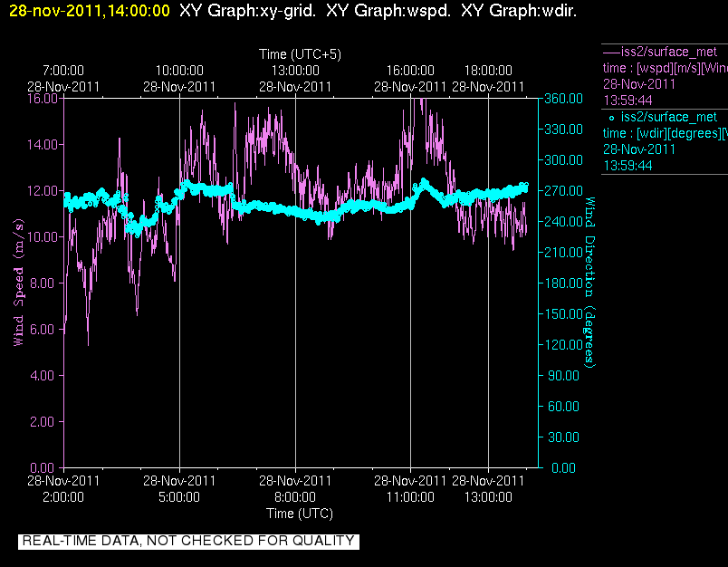Image resolution: width=728 pixels, height=567 pixels.
Task: Click the 'Time (UTC)' bottom axis label
Action: point(300,514)
